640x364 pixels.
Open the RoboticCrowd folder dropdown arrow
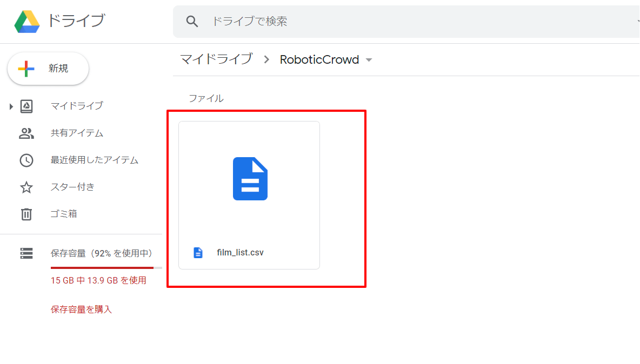tap(369, 60)
